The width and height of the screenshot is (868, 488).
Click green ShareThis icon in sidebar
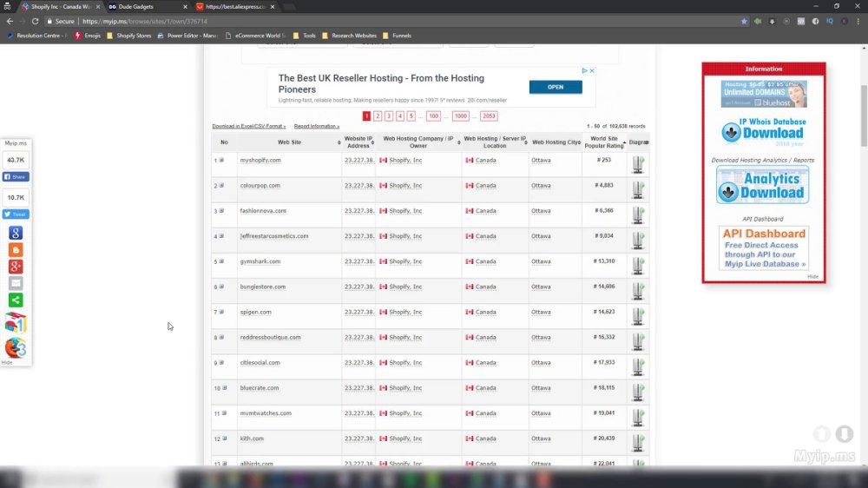16,300
